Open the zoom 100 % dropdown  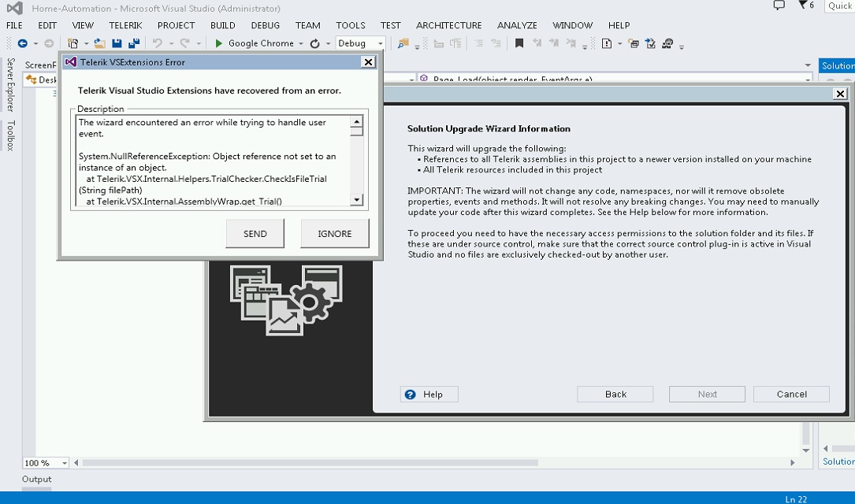65,463
